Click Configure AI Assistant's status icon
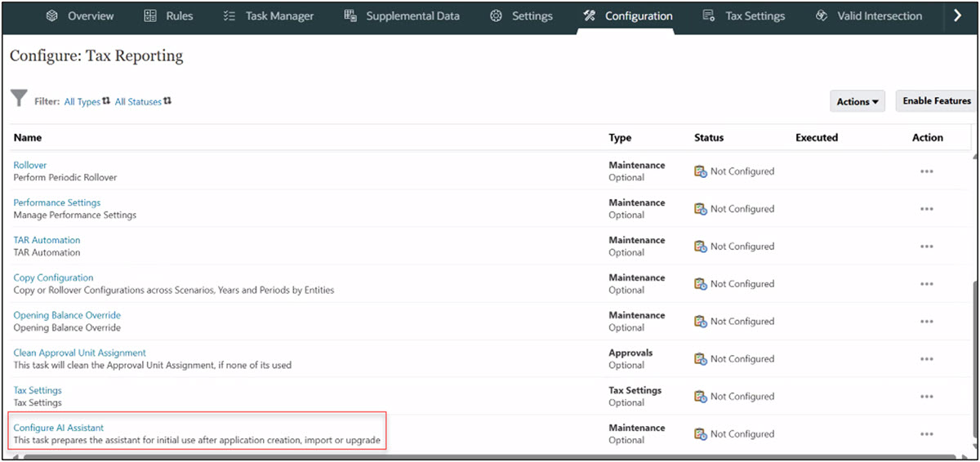 coord(701,434)
